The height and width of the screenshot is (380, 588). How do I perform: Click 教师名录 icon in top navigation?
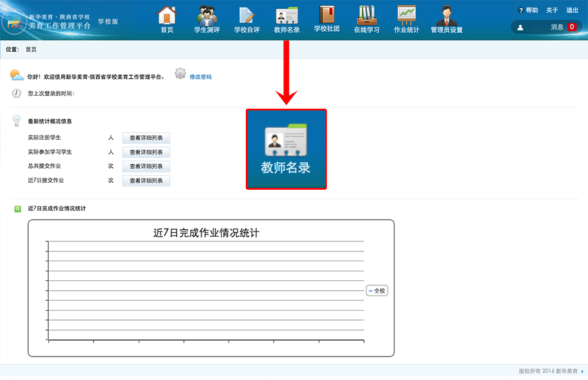tap(286, 15)
